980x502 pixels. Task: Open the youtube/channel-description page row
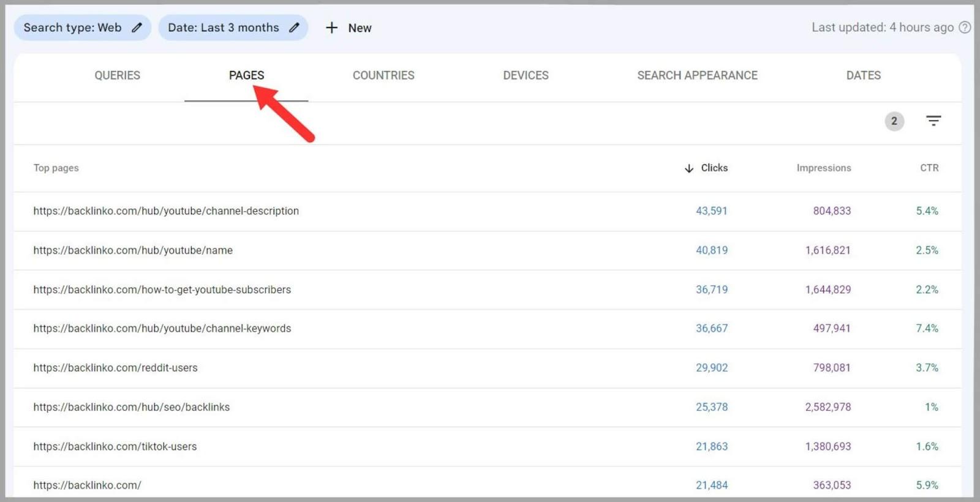(x=166, y=211)
